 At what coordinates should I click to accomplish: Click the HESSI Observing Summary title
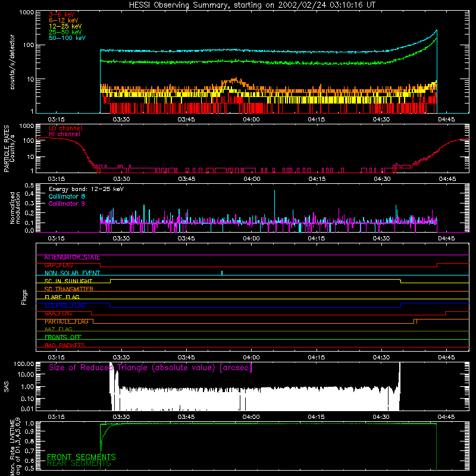coord(252,5)
